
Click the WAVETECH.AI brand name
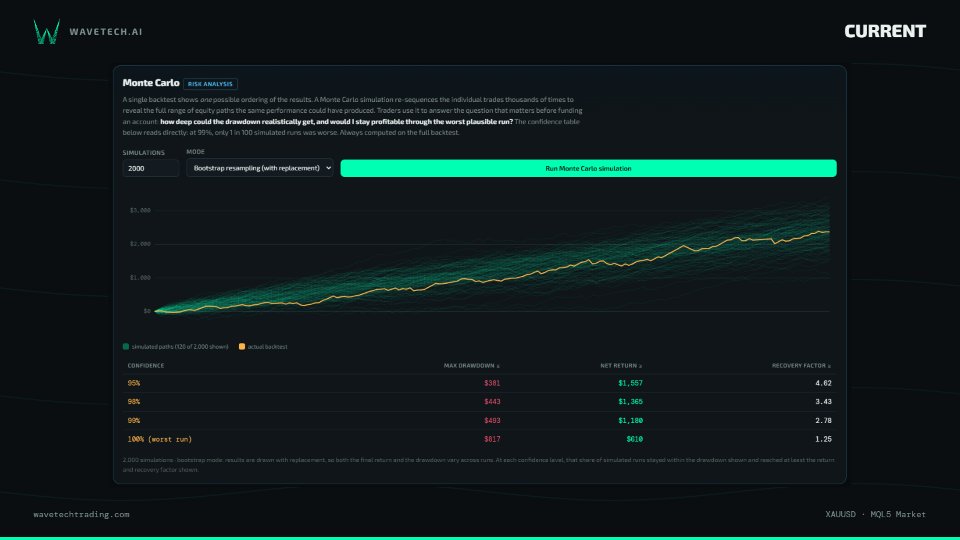106,32
